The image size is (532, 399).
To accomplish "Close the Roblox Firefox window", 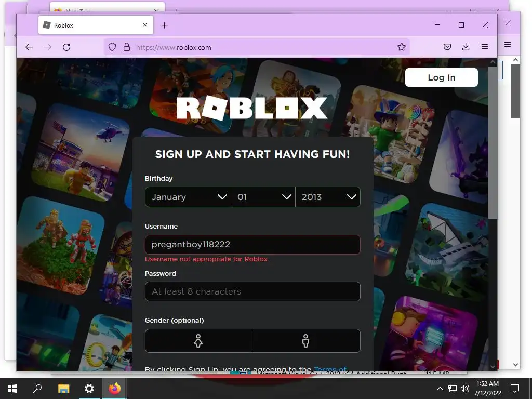I will [x=485, y=25].
